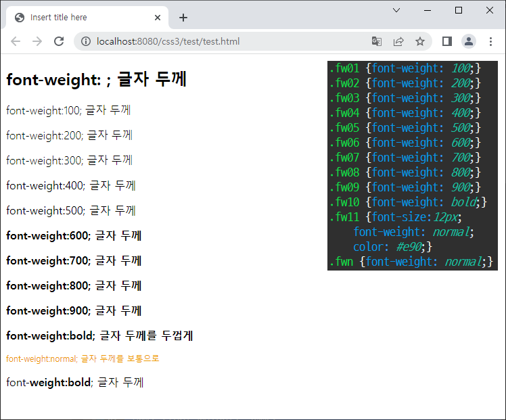Viewport: 506px width, 420px height.
Task: Click the 'font-weight:300; 글자 두께' line
Action: point(70,160)
